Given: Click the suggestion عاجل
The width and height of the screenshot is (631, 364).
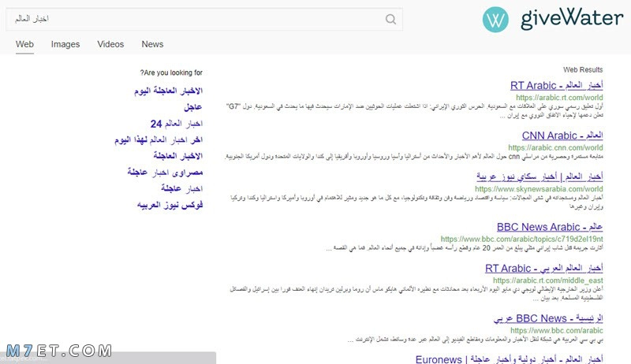Looking at the screenshot, I should coord(192,107).
